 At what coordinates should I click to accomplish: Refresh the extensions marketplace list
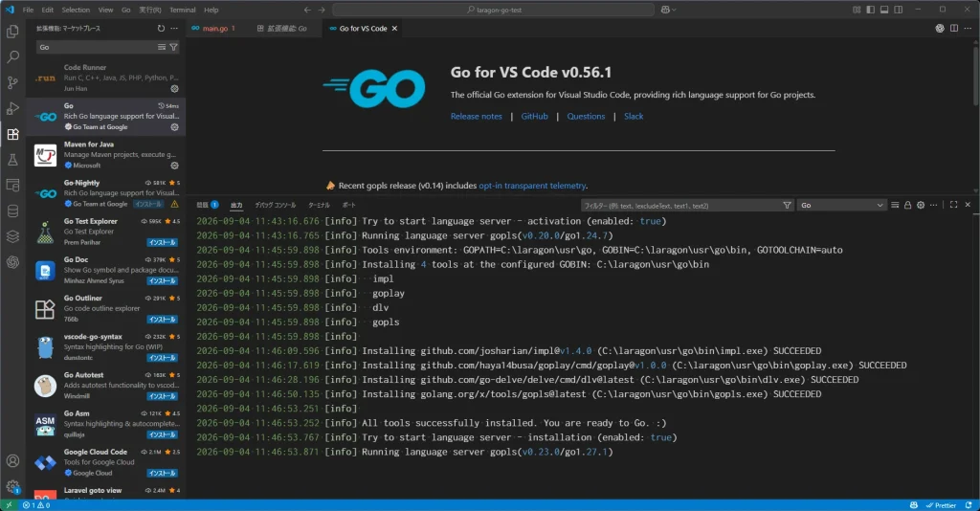tap(161, 28)
